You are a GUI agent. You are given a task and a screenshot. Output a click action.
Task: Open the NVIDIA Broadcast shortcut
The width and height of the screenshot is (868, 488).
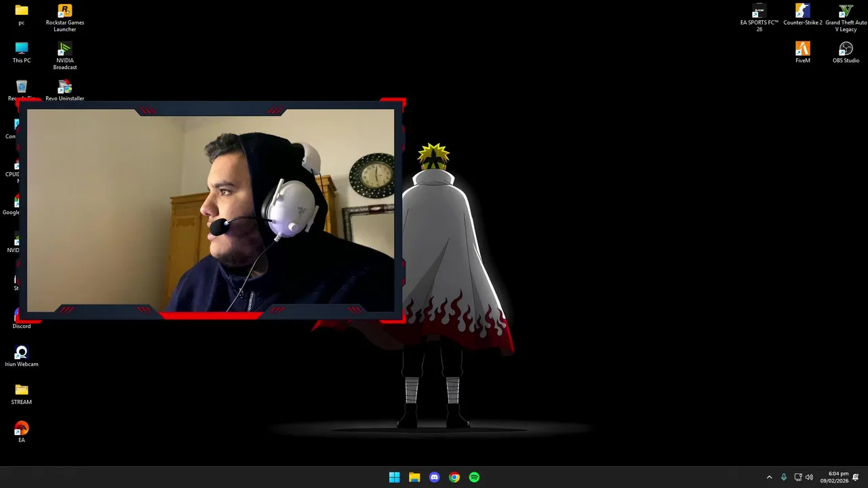65,56
